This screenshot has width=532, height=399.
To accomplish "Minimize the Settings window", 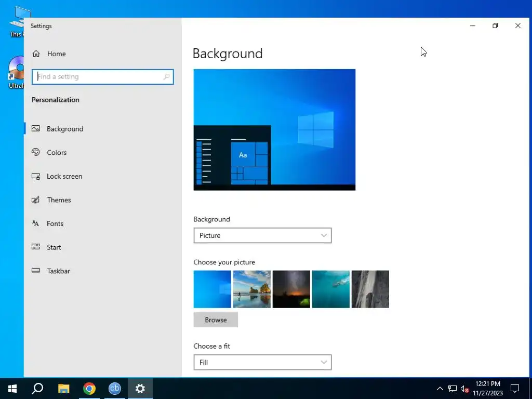I will pos(473,26).
